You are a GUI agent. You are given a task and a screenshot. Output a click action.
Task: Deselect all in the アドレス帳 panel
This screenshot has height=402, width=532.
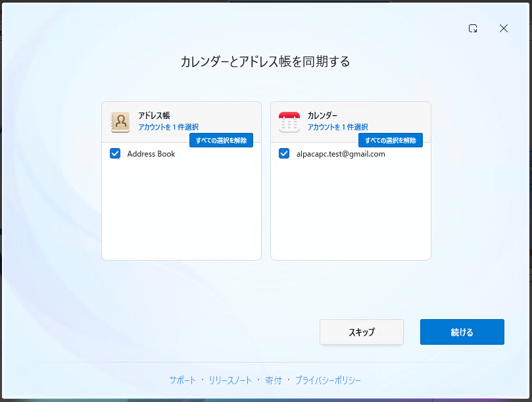pos(221,140)
